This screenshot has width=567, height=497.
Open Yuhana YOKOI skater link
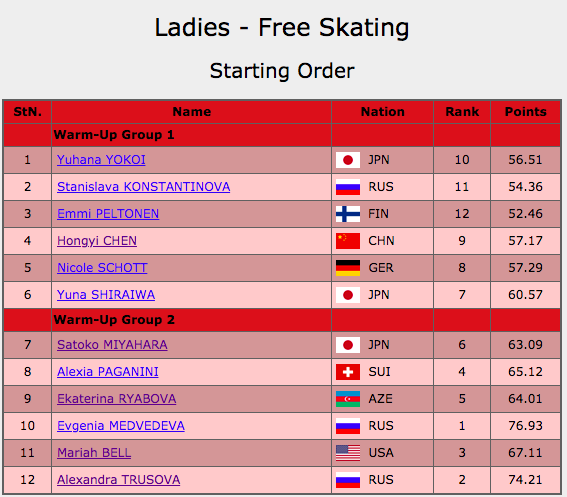(101, 160)
